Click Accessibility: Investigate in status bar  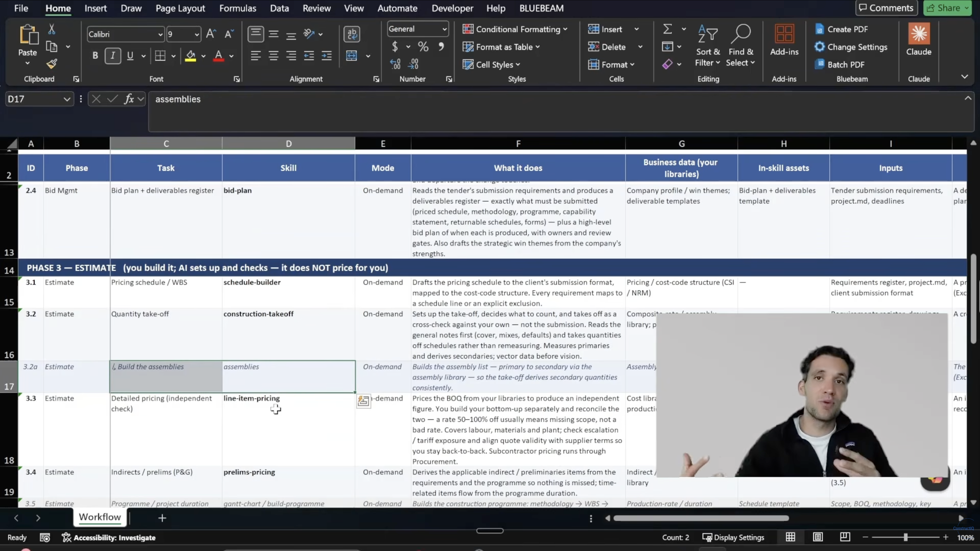109,537
